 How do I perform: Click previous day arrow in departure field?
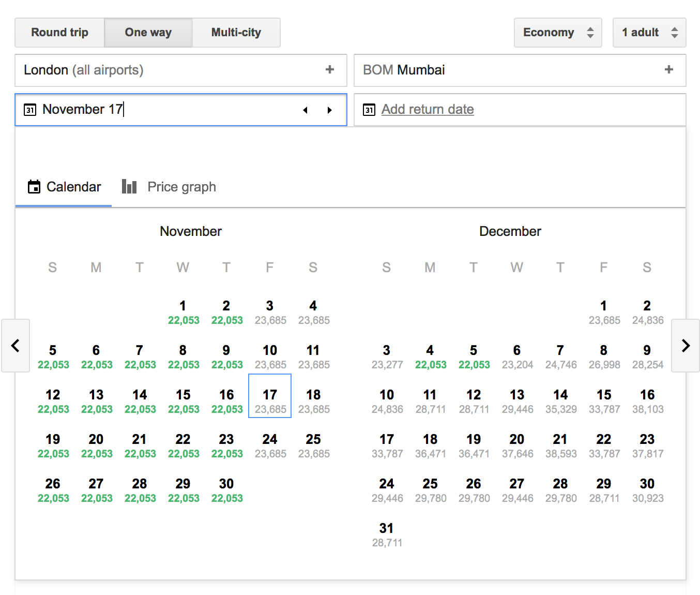306,110
